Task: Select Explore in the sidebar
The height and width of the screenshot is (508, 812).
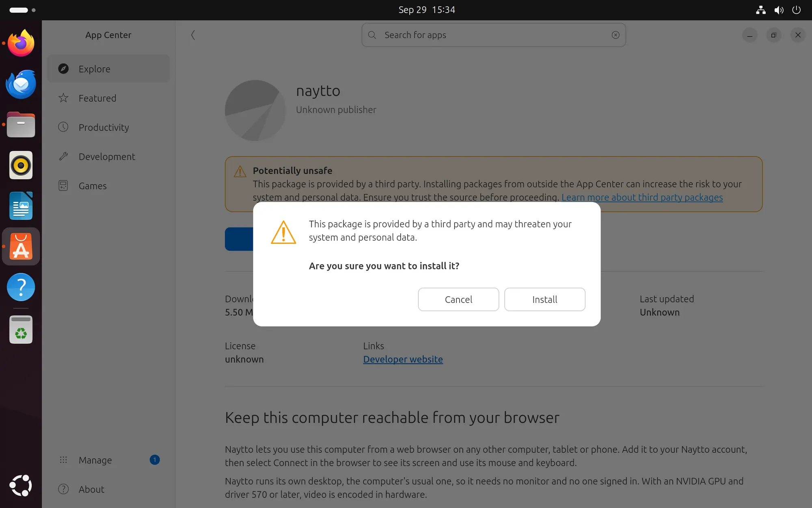Action: click(108, 69)
